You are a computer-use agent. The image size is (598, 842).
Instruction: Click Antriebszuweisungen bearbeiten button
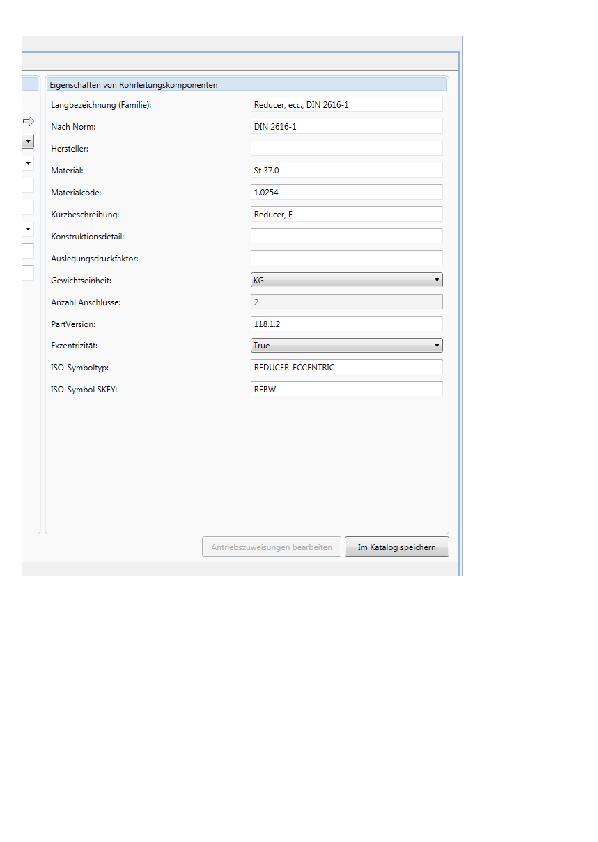pyautogui.click(x=271, y=547)
